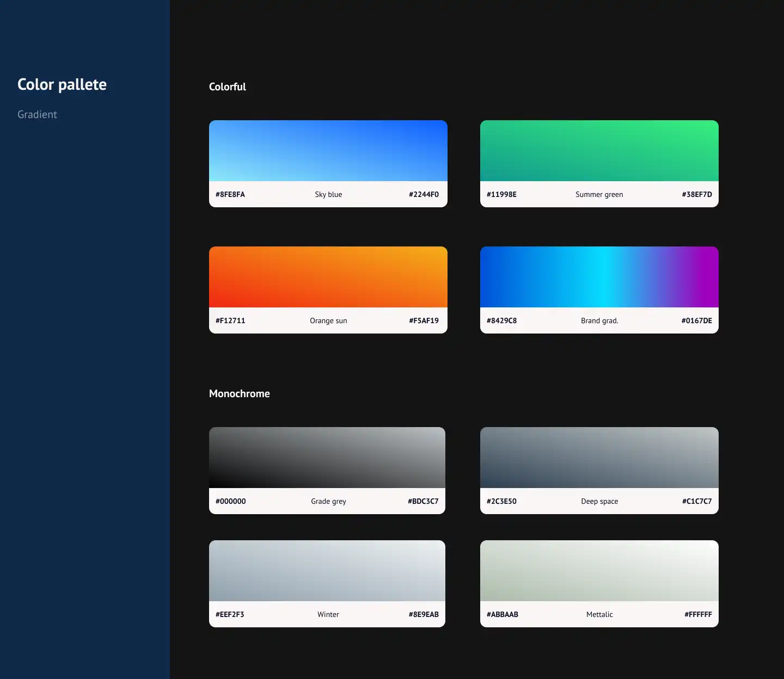Image resolution: width=784 pixels, height=679 pixels.
Task: Click the #11998E hex code
Action: point(501,194)
